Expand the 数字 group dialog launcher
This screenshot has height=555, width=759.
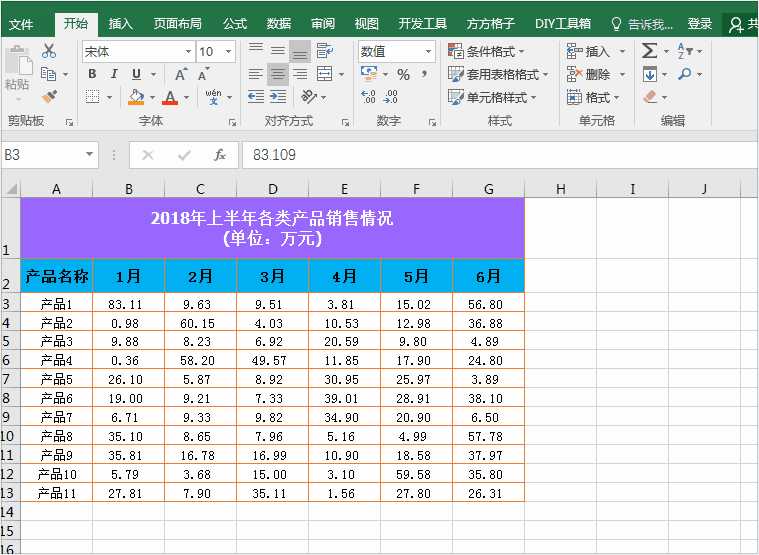(x=432, y=123)
